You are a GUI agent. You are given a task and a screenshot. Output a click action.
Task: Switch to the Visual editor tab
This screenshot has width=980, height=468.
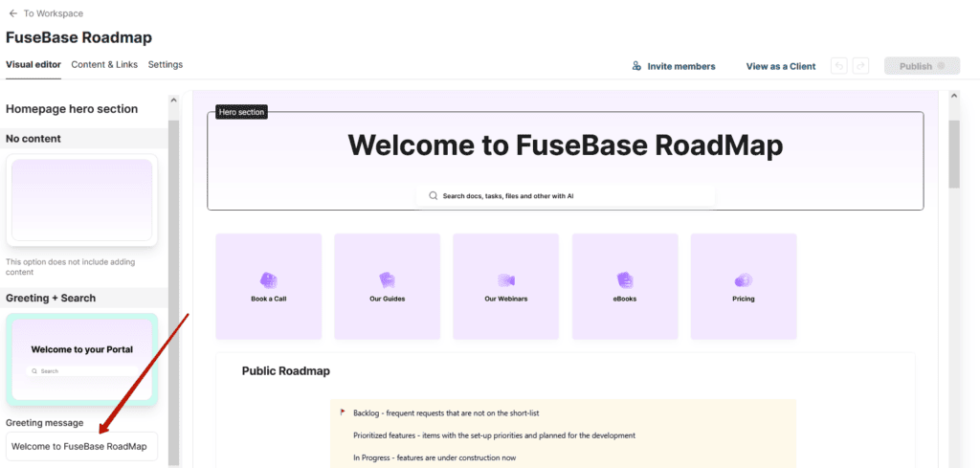(x=33, y=64)
